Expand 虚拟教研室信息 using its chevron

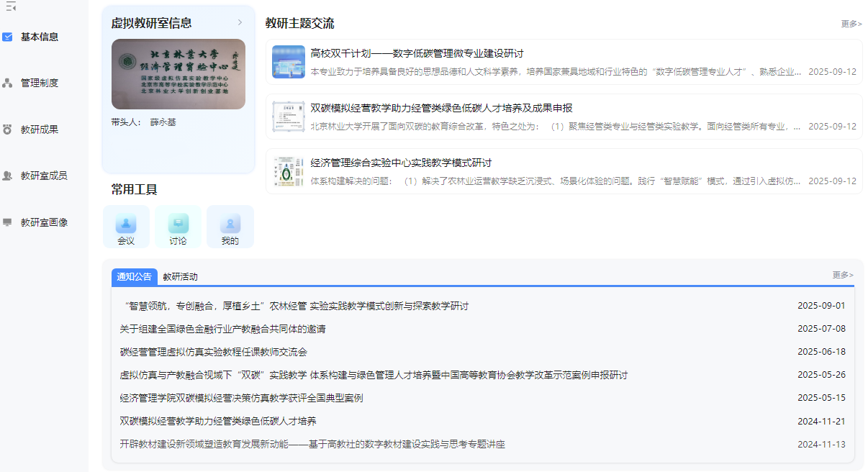click(x=240, y=22)
